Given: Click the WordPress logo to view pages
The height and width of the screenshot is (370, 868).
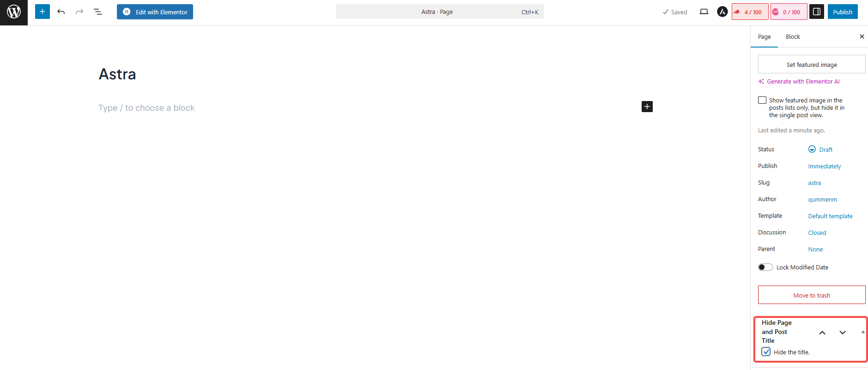Looking at the screenshot, I should pyautogui.click(x=14, y=12).
